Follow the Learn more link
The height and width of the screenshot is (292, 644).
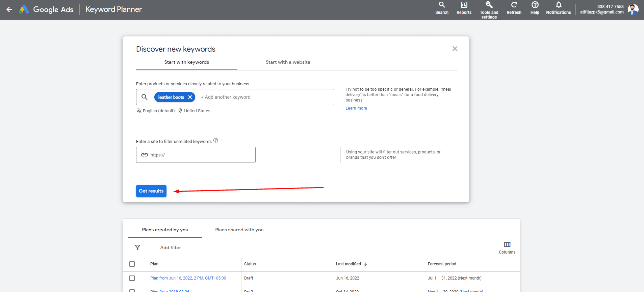[x=356, y=108]
